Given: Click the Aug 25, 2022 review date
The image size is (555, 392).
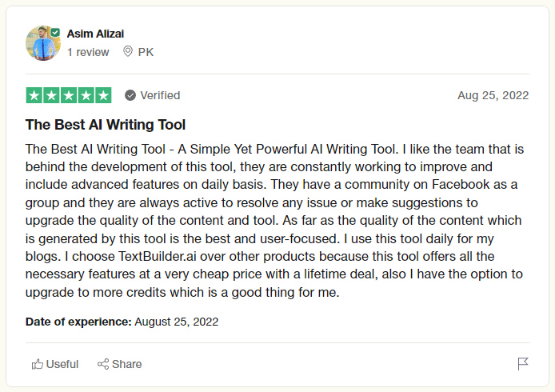Looking at the screenshot, I should tap(493, 95).
